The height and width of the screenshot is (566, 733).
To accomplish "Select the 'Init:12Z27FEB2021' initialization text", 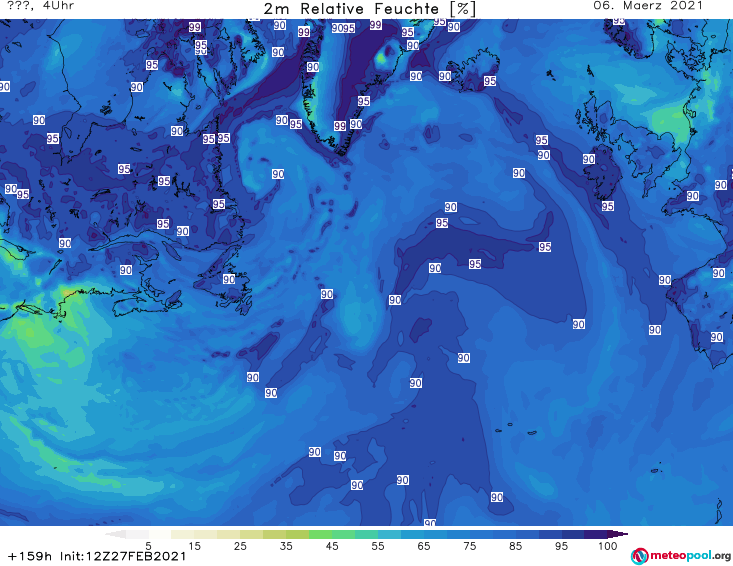I will click(123, 556).
